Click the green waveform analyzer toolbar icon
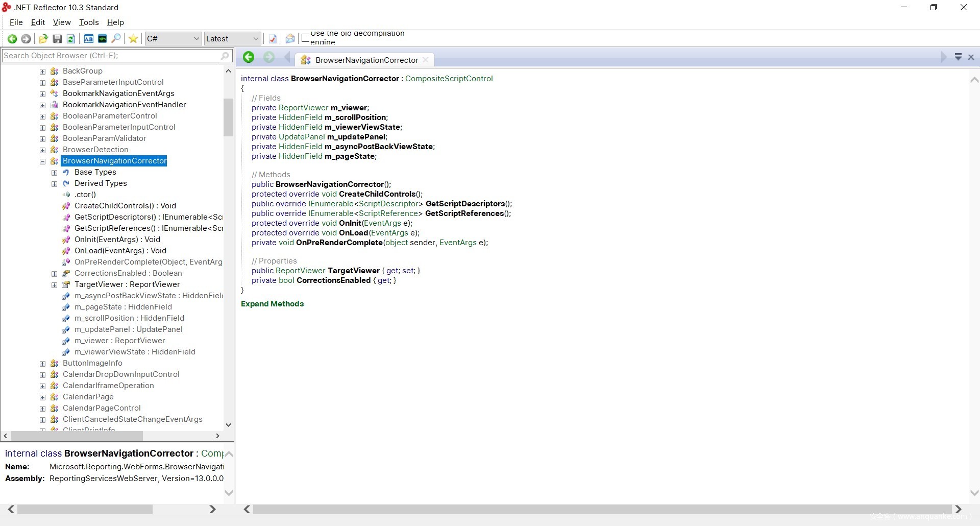980x526 pixels. pos(102,39)
